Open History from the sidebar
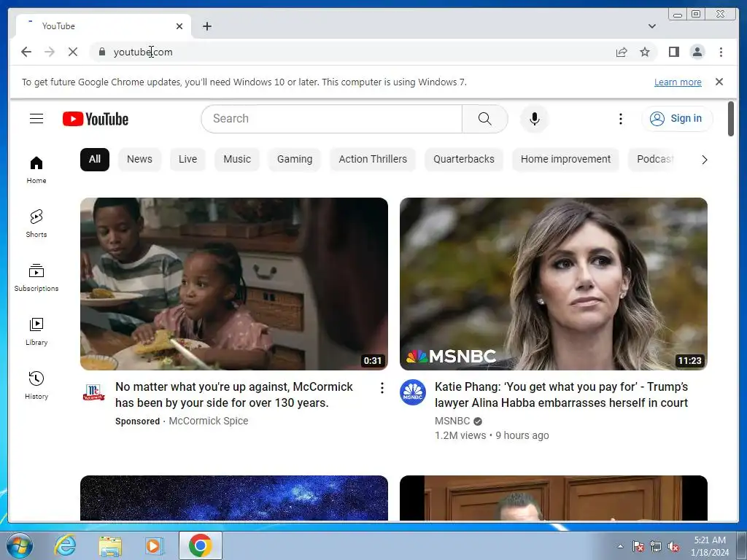Viewport: 747px width, 560px height. [x=36, y=385]
